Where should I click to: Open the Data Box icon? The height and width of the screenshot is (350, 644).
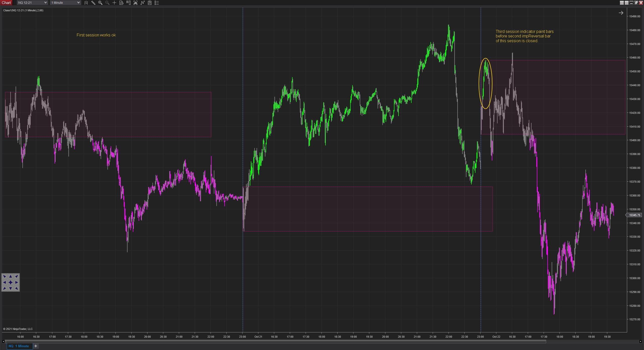(121, 3)
